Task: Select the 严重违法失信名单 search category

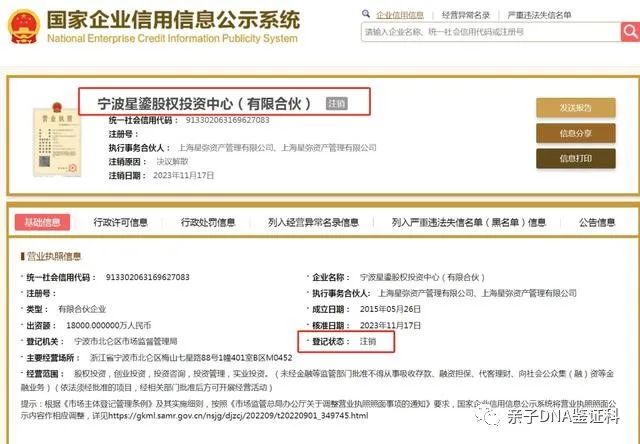Action: (539, 15)
